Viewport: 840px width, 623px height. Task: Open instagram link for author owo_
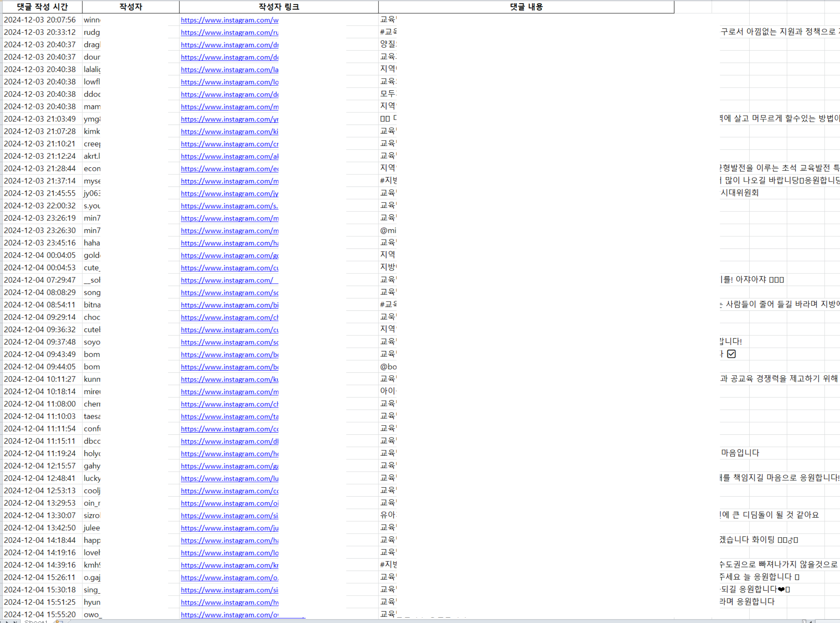[x=229, y=615]
